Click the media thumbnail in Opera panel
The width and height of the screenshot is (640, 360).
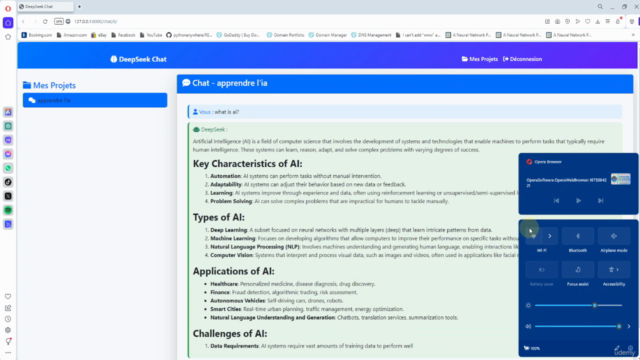point(620,179)
